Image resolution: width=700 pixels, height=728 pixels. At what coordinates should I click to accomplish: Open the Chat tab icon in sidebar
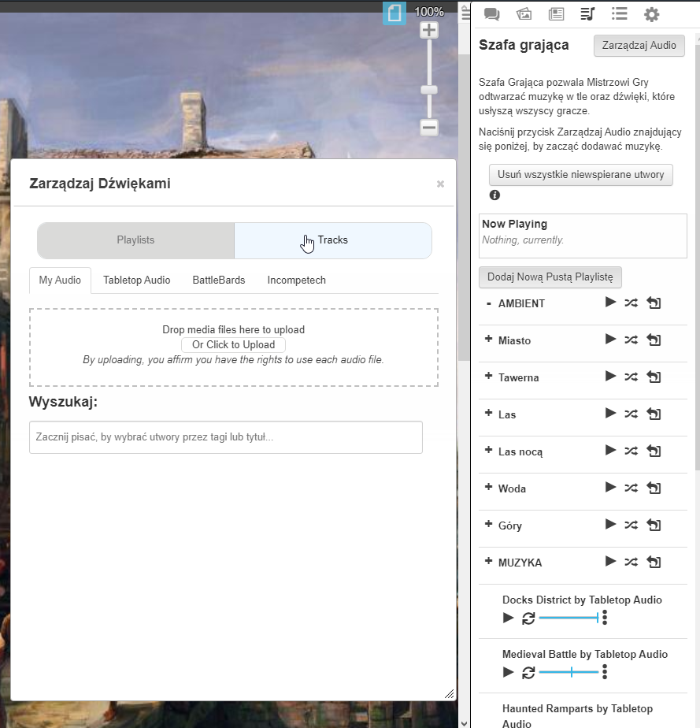tap(491, 14)
